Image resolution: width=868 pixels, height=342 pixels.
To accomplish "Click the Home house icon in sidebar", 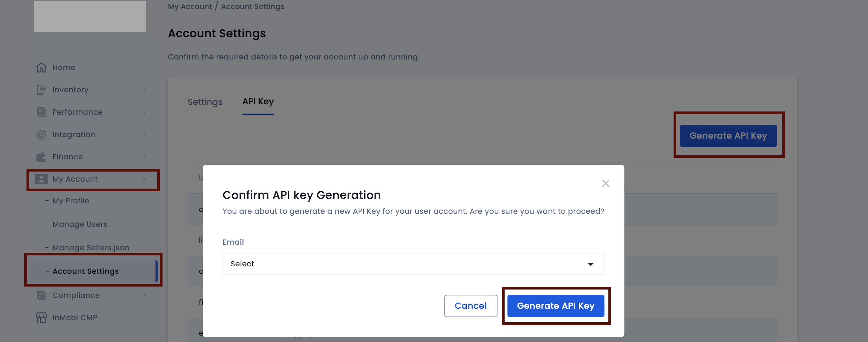I will tap(41, 67).
